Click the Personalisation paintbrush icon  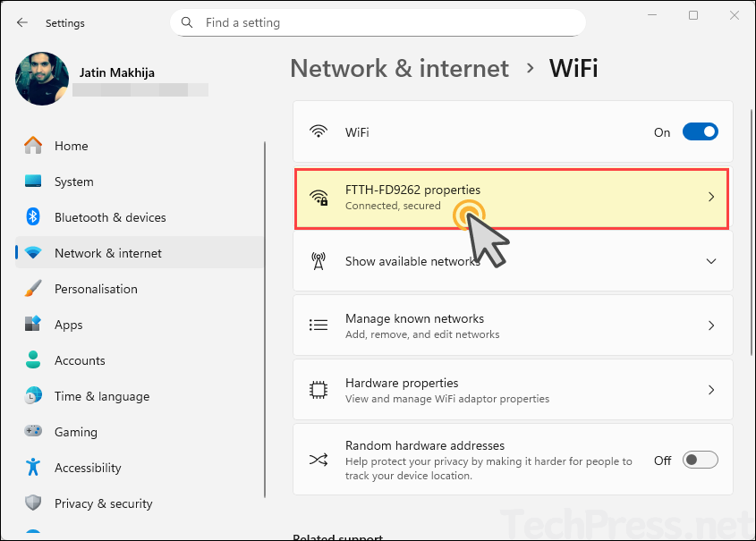pyautogui.click(x=33, y=289)
